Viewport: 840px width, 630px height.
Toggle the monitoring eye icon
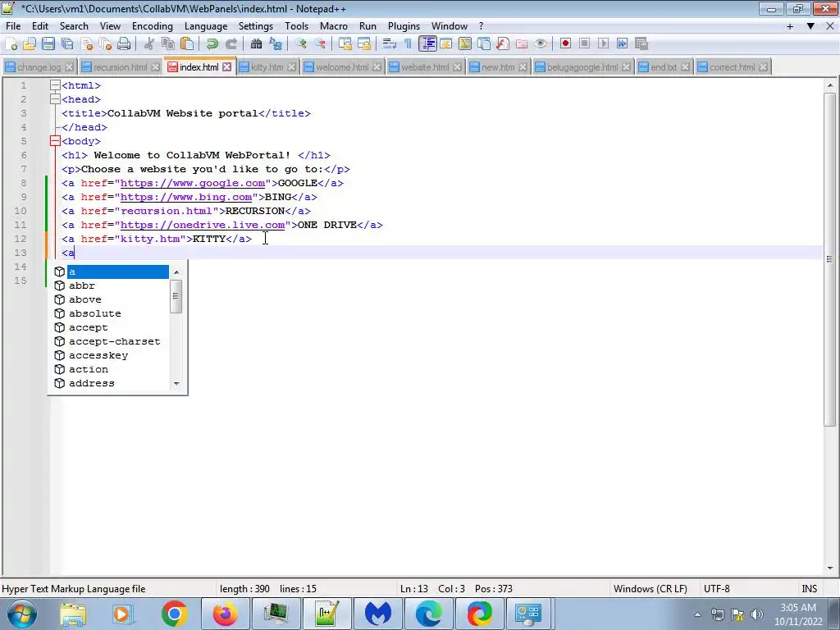[x=541, y=44]
